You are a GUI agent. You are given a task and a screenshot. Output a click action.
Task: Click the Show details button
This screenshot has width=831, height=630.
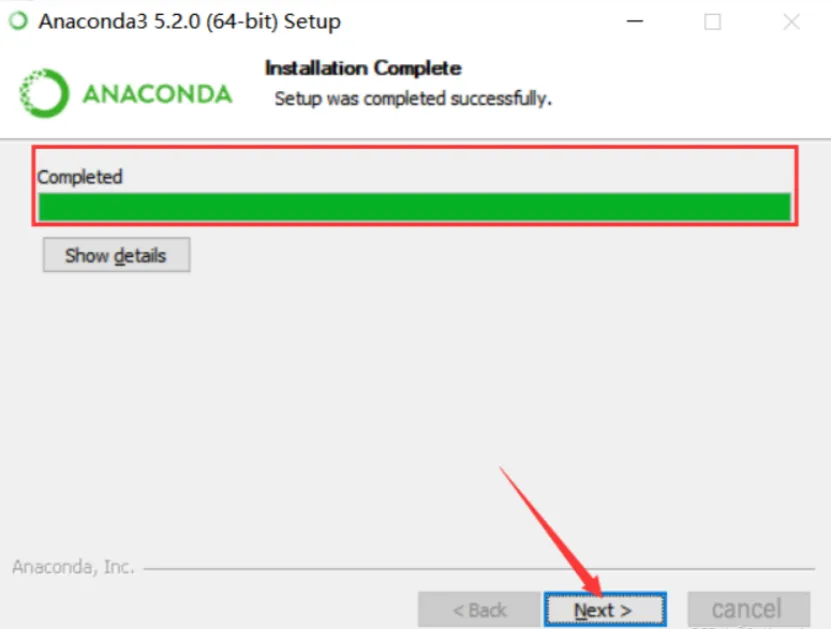click(117, 255)
